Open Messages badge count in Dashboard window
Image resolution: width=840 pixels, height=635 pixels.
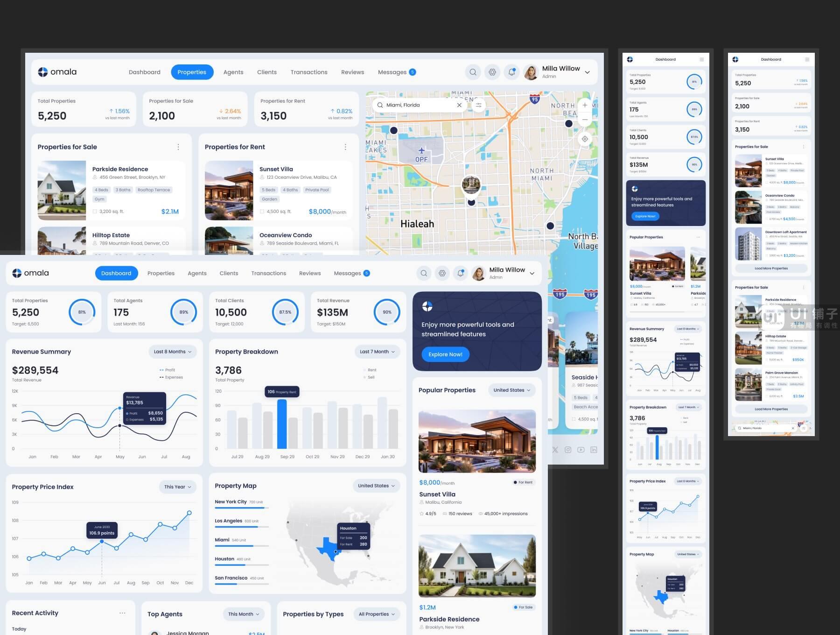(x=366, y=273)
